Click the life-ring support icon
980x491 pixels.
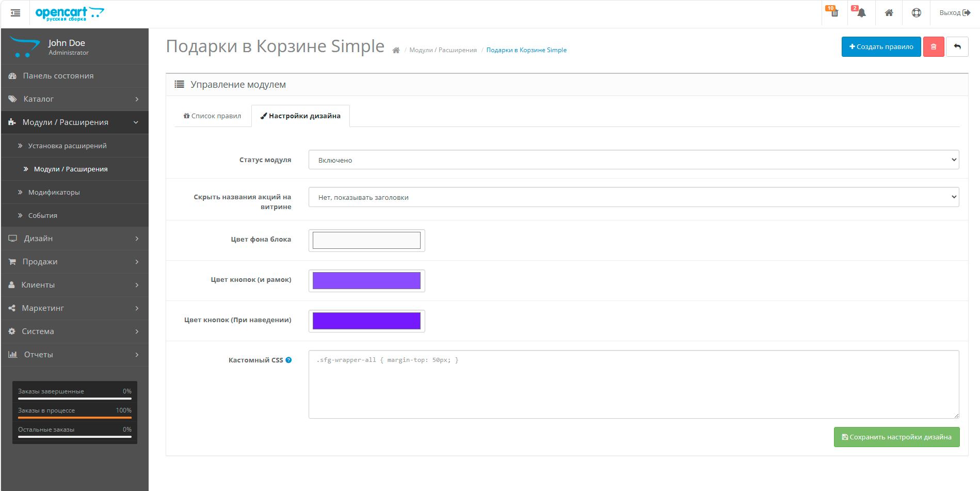coord(916,13)
